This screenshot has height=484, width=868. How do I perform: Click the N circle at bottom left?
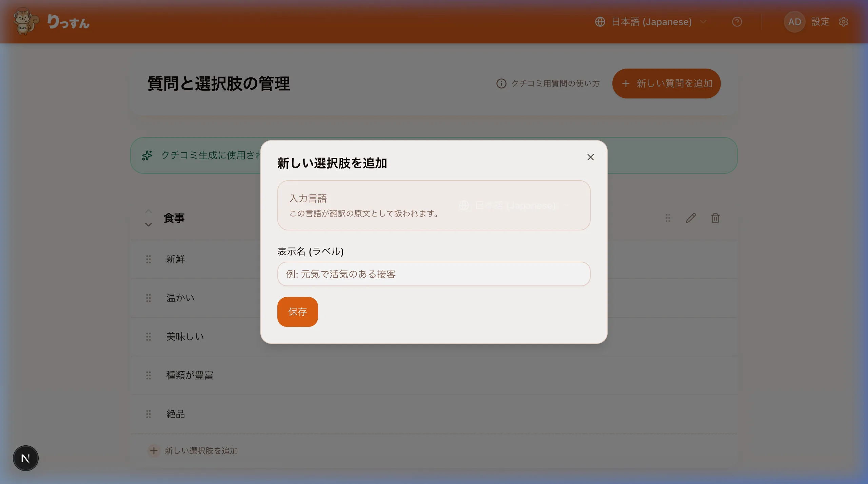pos(25,458)
